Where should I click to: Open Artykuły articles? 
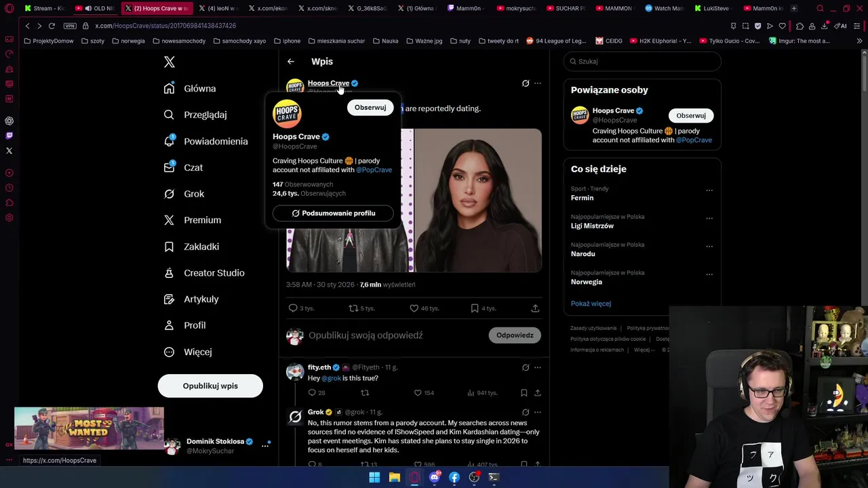pyautogui.click(x=191, y=299)
